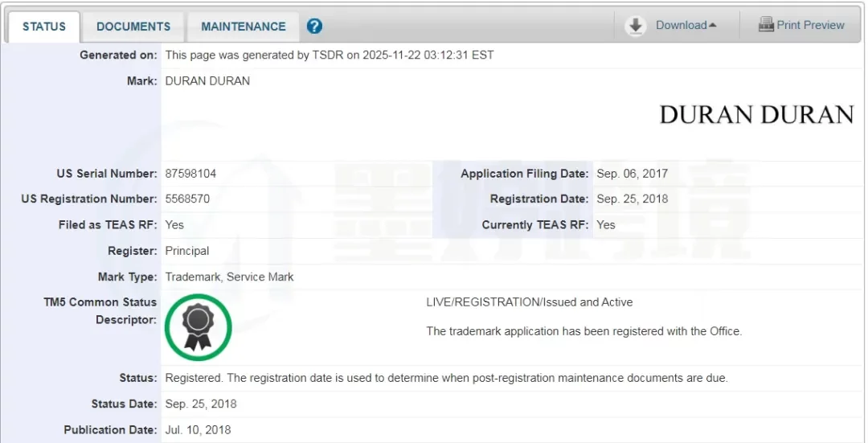Click the Status Date value Sep. 25, 2018
Image resolution: width=868 pixels, height=443 pixels.
click(201, 404)
